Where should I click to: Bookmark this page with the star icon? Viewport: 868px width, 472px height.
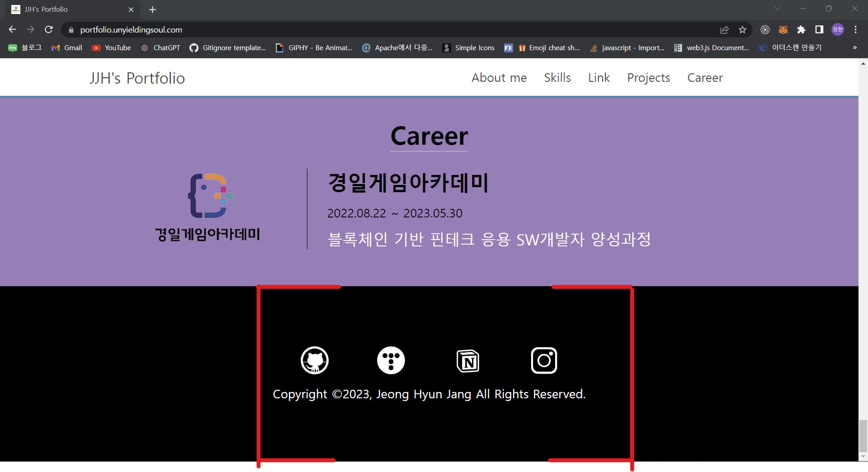pyautogui.click(x=742, y=30)
